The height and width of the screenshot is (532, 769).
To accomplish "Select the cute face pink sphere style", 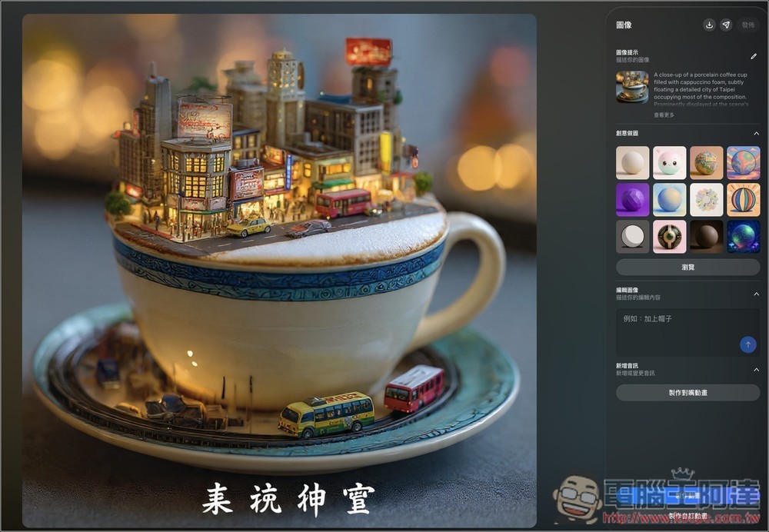I will point(669,163).
